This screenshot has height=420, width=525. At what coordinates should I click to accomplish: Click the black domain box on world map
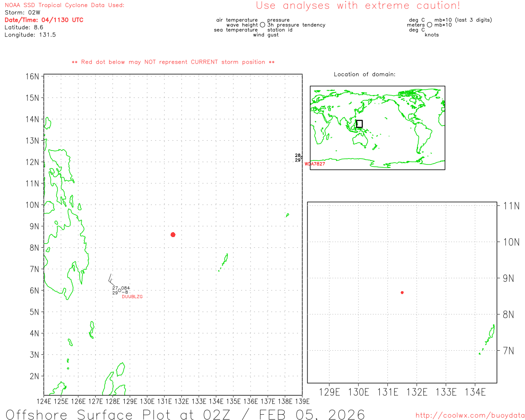click(359, 124)
